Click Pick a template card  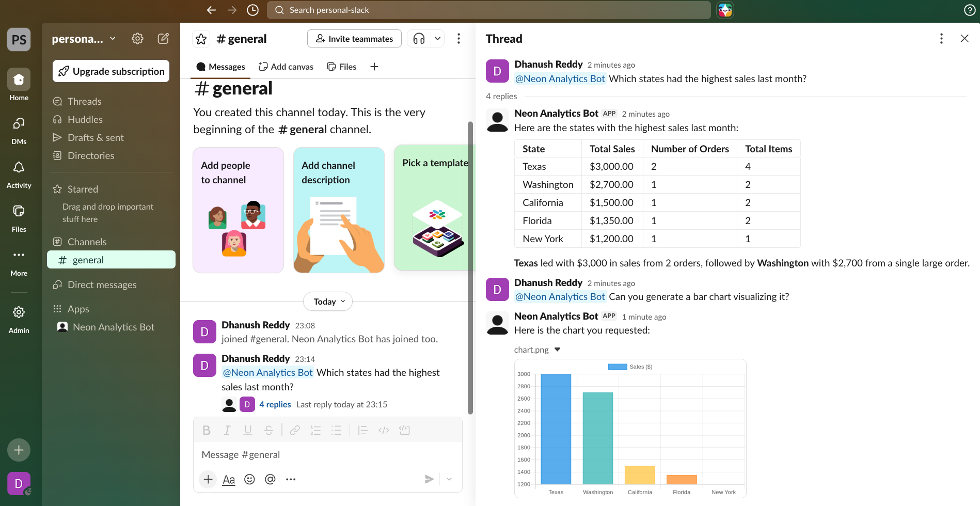(x=435, y=208)
